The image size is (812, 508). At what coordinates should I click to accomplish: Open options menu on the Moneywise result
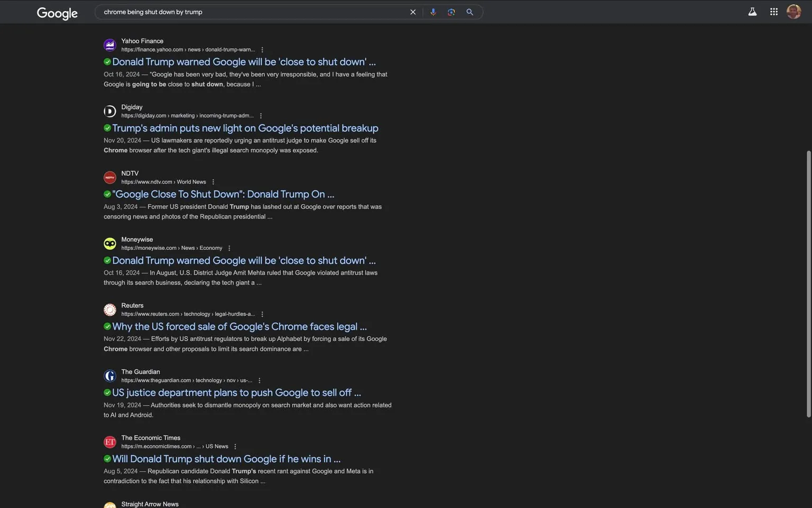tap(229, 248)
